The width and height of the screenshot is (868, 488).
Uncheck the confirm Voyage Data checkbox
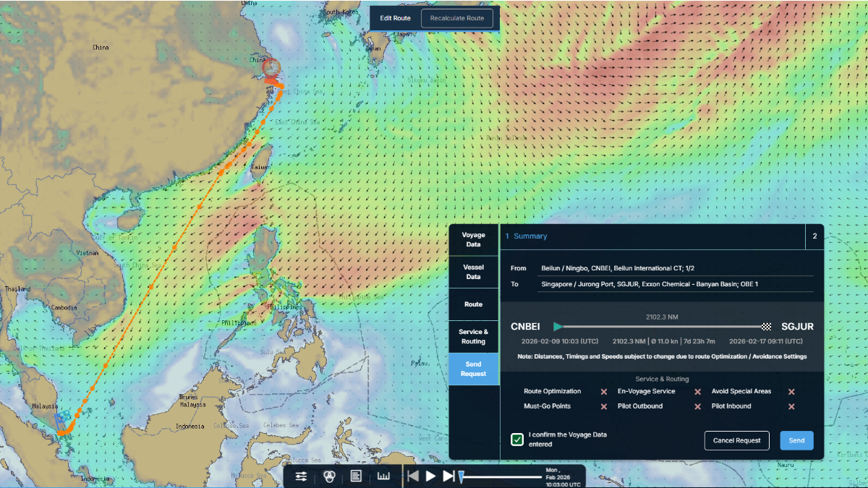[517, 439]
